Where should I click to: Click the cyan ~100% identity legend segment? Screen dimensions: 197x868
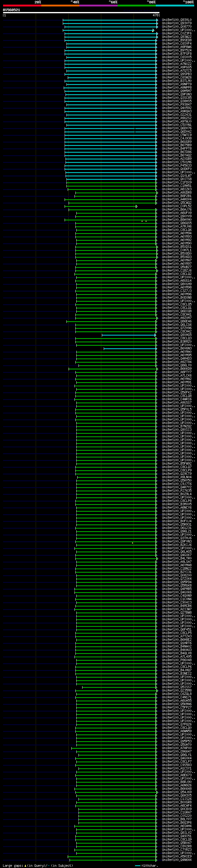click(x=175, y=6)
